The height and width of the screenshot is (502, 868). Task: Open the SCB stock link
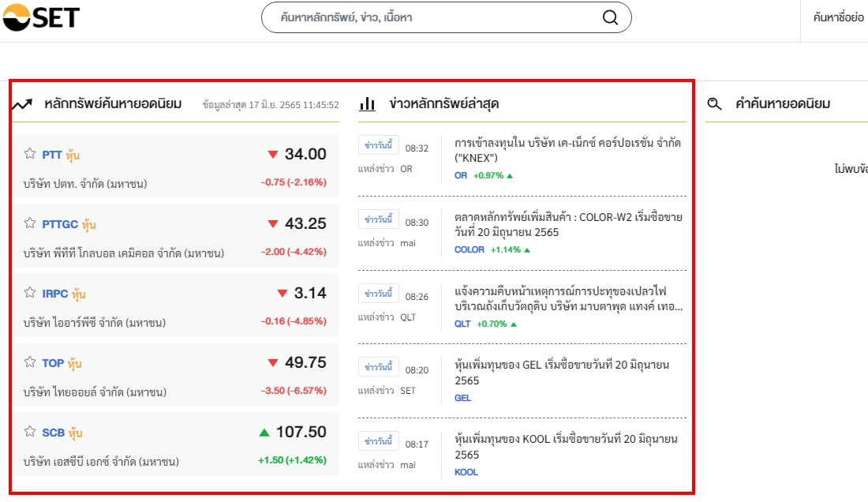(x=53, y=433)
